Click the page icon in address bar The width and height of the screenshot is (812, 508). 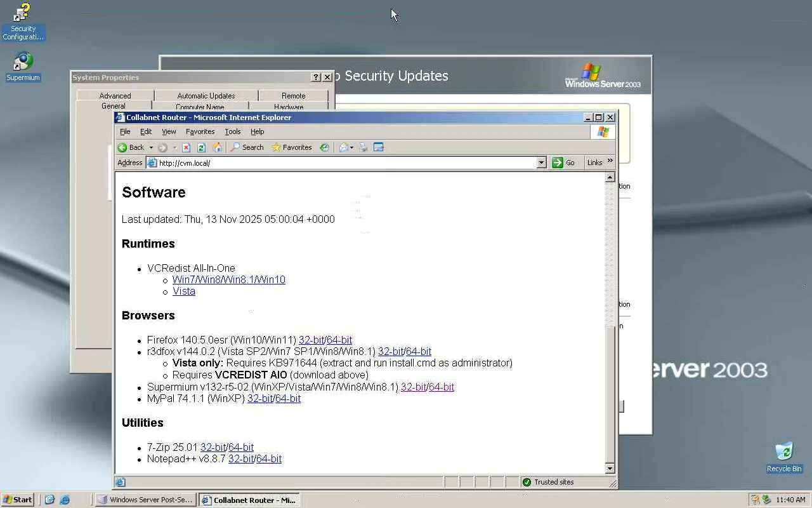coord(152,163)
